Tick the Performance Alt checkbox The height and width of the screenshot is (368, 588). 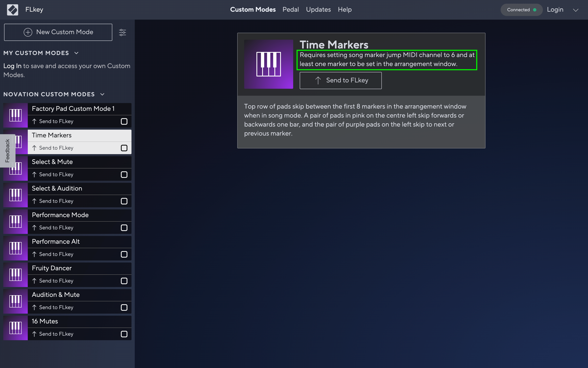pos(124,254)
